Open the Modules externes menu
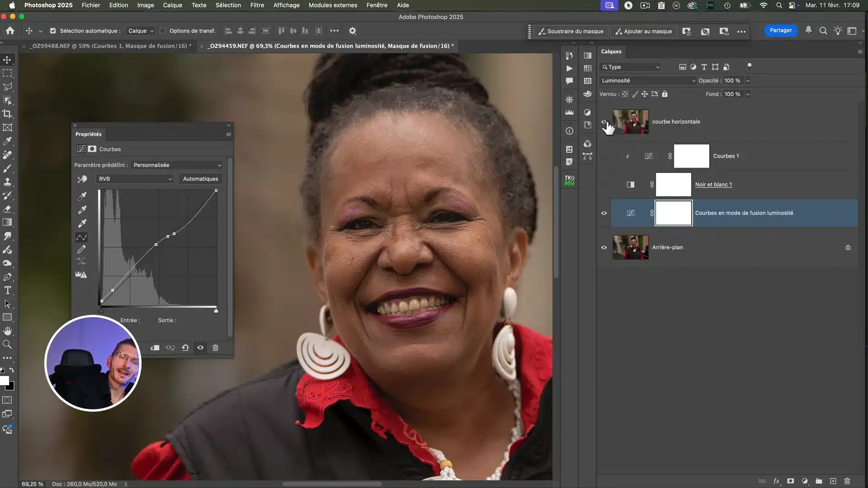Viewport: 868px width, 488px height. click(333, 5)
